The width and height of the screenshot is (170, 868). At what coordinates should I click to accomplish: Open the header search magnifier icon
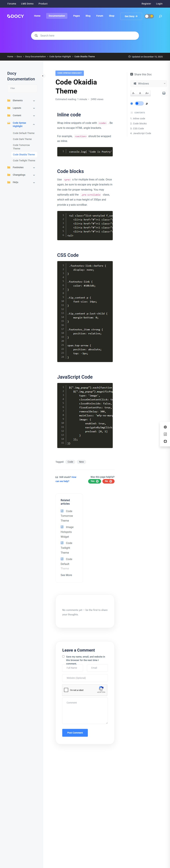160,16
